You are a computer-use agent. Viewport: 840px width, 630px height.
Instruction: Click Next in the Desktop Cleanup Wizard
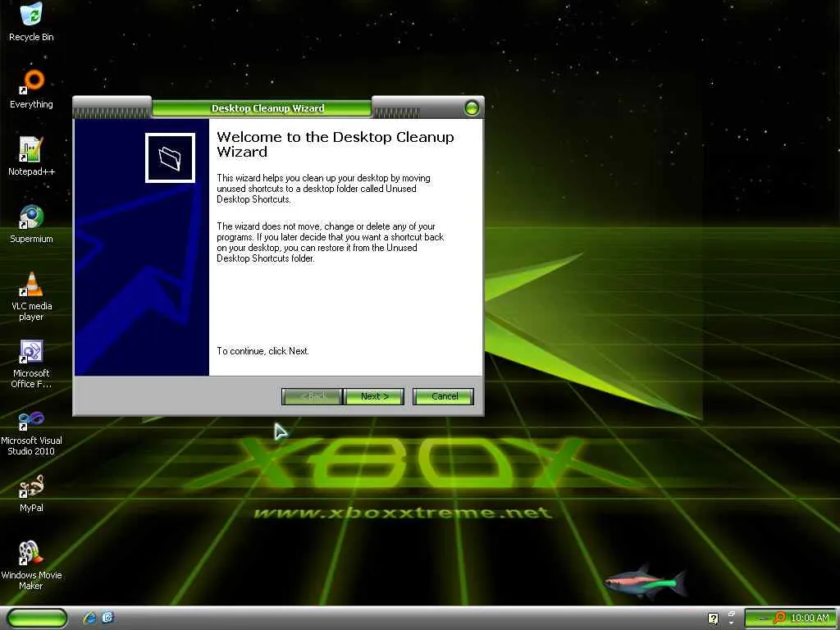(374, 396)
